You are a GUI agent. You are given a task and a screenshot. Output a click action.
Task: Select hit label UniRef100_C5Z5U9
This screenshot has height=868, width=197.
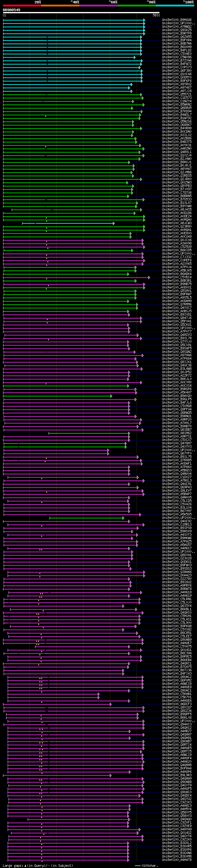click(177, 247)
